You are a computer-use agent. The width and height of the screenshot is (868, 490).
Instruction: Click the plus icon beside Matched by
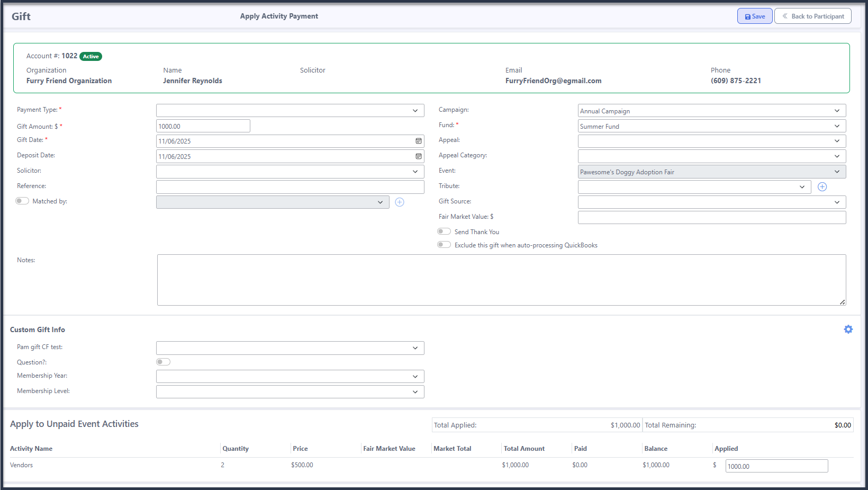[400, 202]
